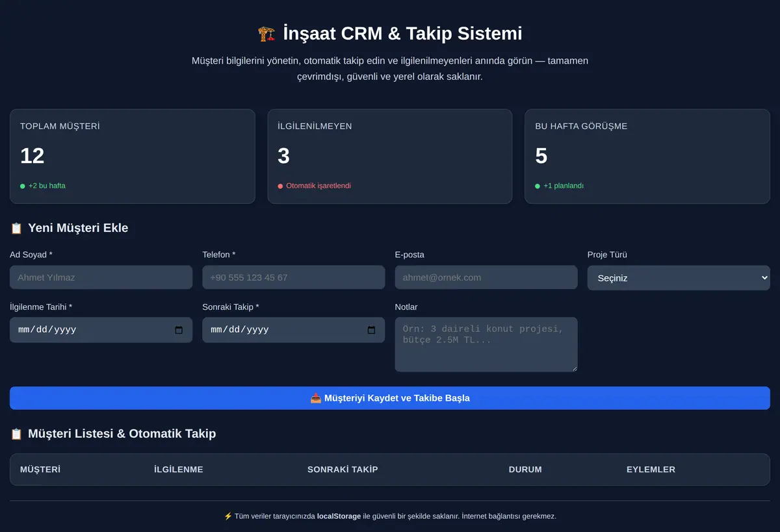Open the calendar picker for İlgilenme Tarihi
The height and width of the screenshot is (532, 780).
[x=179, y=330]
